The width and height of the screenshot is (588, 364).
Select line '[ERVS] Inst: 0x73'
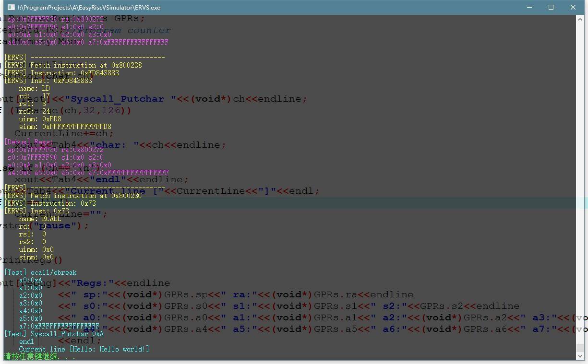(x=36, y=211)
